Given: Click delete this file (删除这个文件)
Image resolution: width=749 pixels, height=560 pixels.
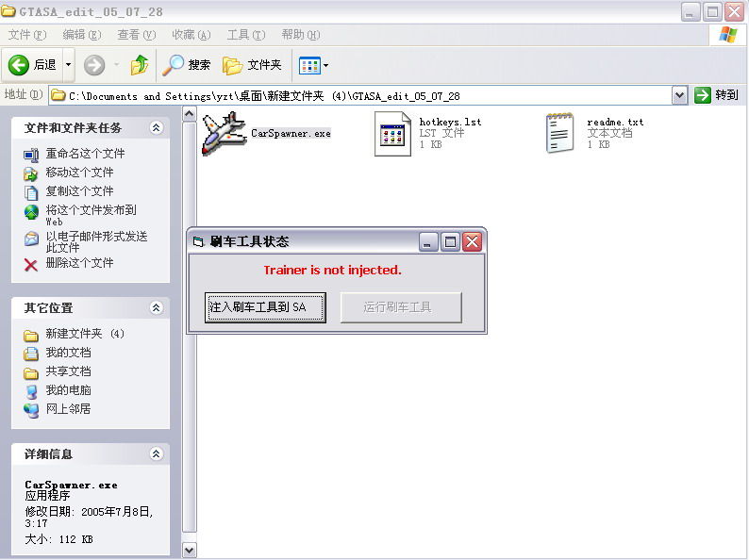Looking at the screenshot, I should [x=79, y=263].
